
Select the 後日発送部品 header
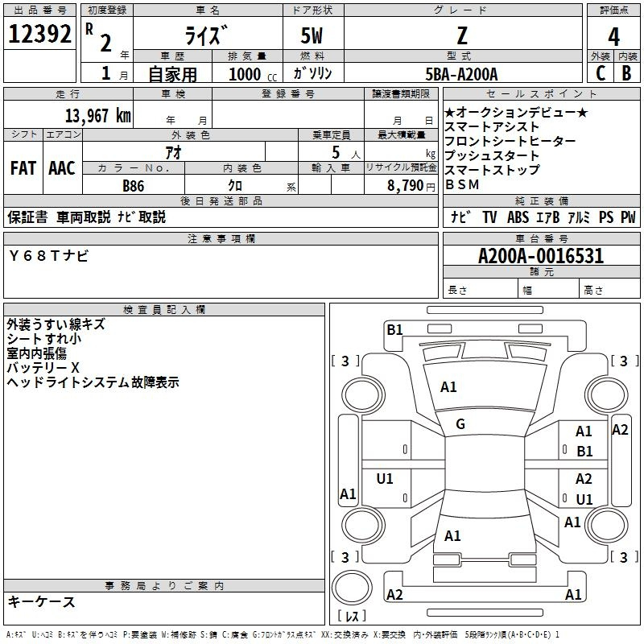221,200
